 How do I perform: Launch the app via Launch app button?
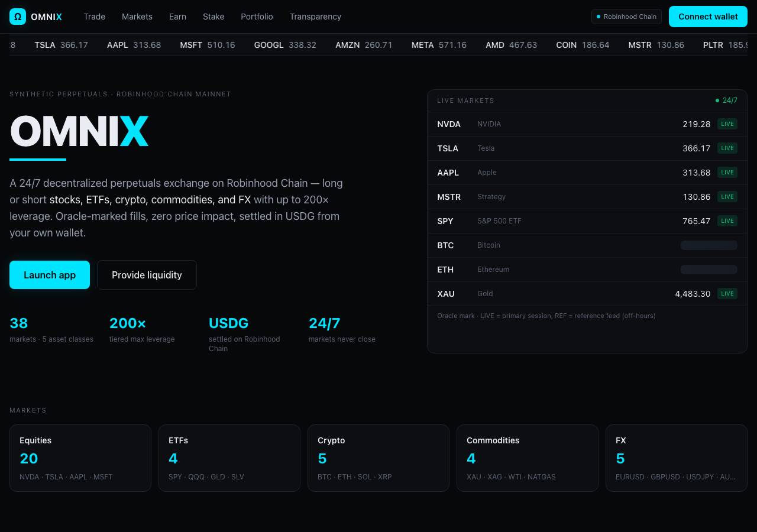pos(50,275)
